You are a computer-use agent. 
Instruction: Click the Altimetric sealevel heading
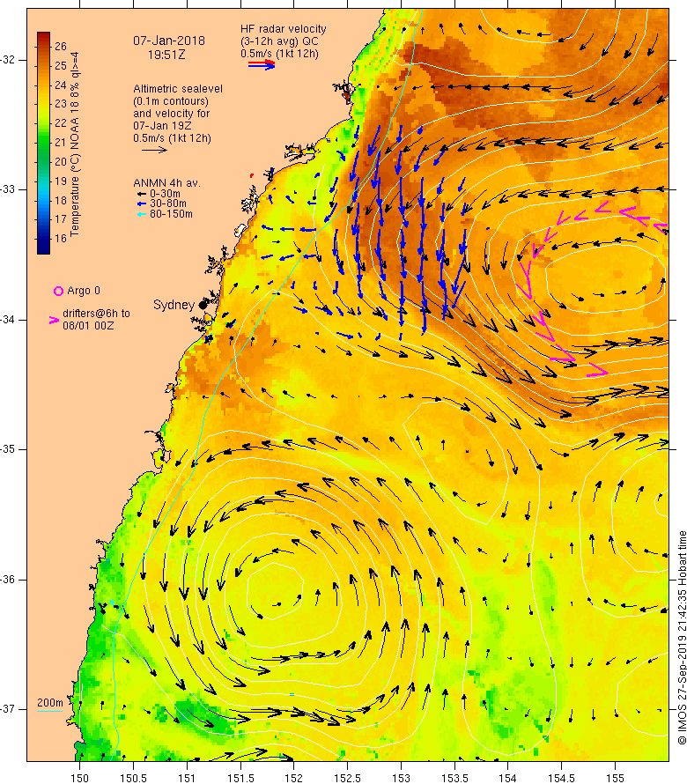(x=178, y=88)
